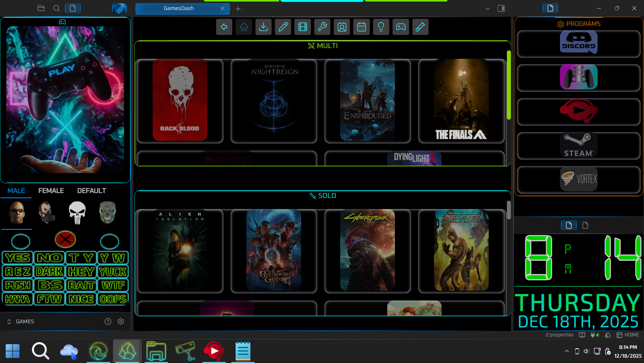Select the bald sunglasses avatar
The height and width of the screenshot is (363, 644).
pyautogui.click(x=17, y=213)
